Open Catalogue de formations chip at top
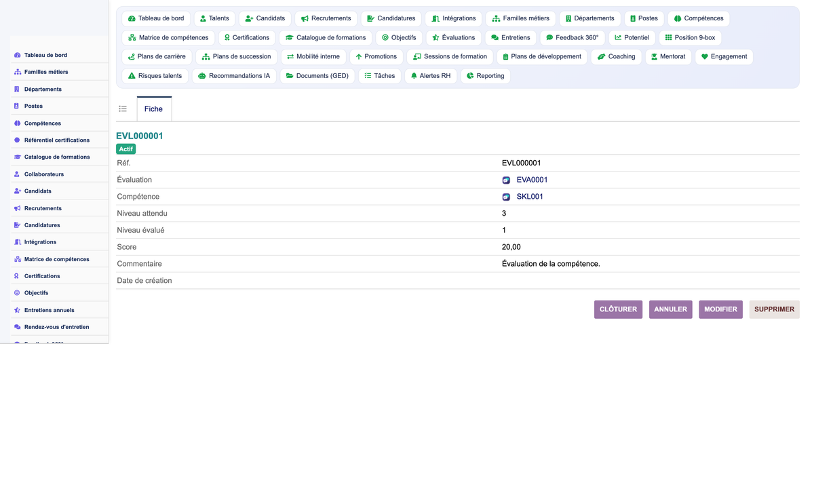Viewport: 814px width, 504px height. [326, 37]
